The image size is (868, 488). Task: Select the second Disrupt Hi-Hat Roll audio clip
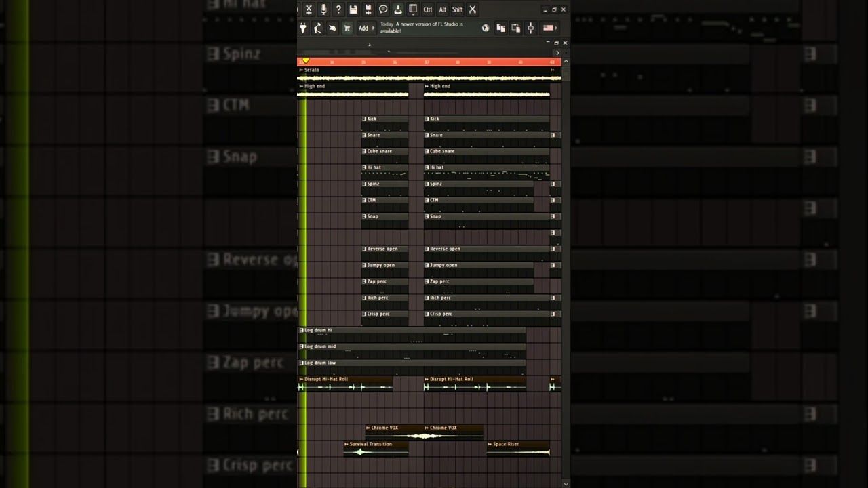(475, 384)
